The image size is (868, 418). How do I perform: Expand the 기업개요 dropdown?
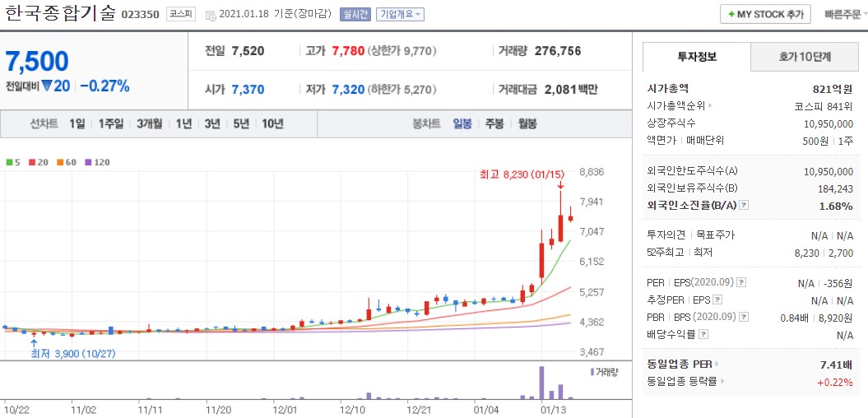point(400,14)
